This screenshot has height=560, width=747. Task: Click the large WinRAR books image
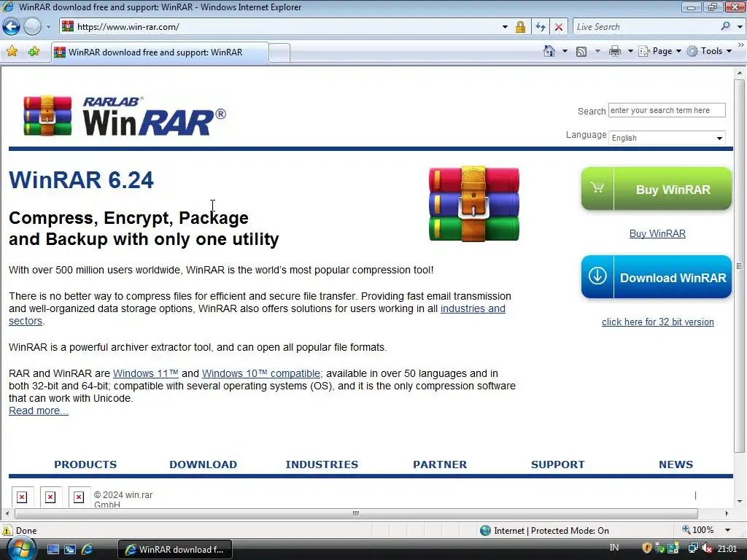(474, 204)
